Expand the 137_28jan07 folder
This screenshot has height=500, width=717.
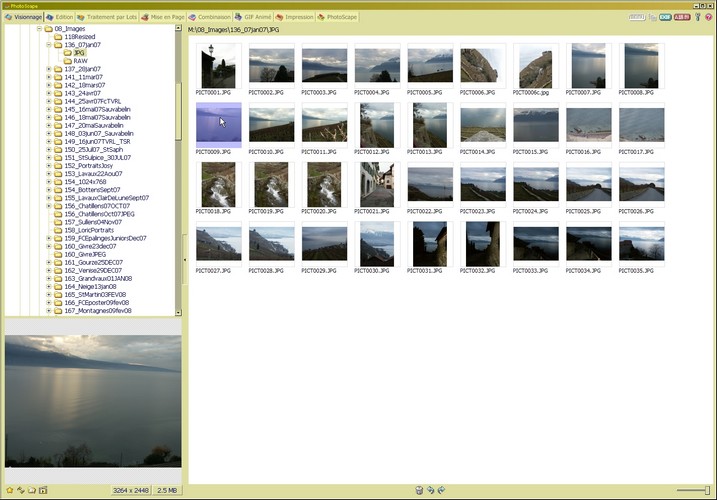(x=49, y=70)
